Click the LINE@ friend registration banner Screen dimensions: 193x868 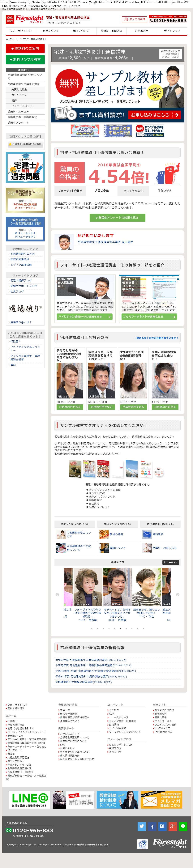tap(30, 800)
